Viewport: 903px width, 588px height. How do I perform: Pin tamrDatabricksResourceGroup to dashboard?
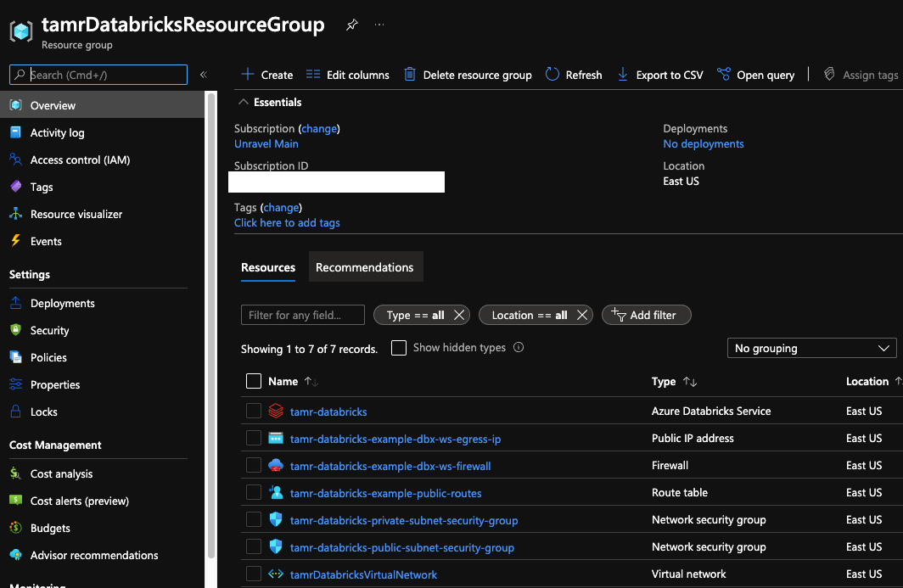[x=351, y=25]
